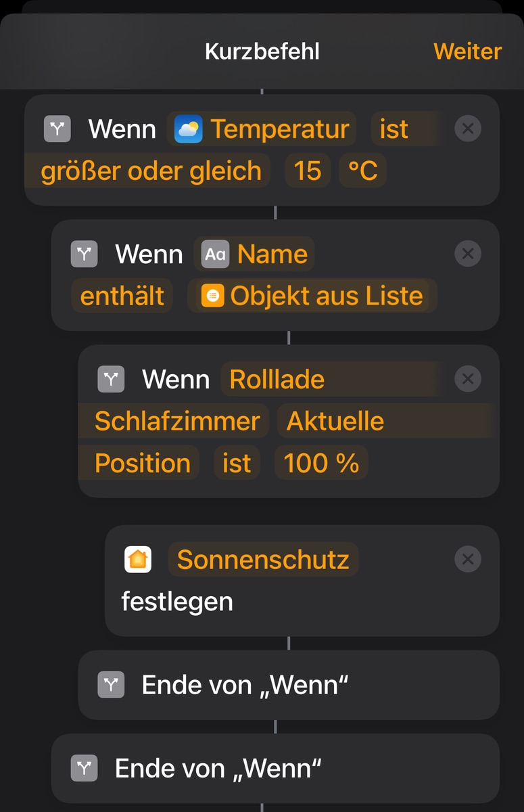524x812 pixels.
Task: Tap the branch icon of the innermost Ende von Wenn
Action: 111,685
